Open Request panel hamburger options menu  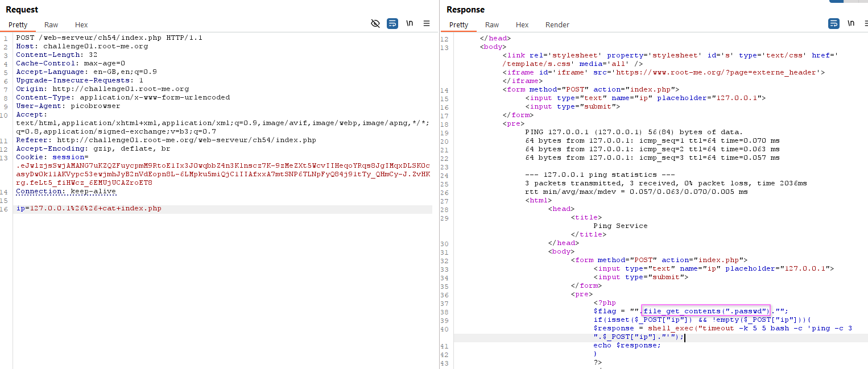pyautogui.click(x=427, y=23)
